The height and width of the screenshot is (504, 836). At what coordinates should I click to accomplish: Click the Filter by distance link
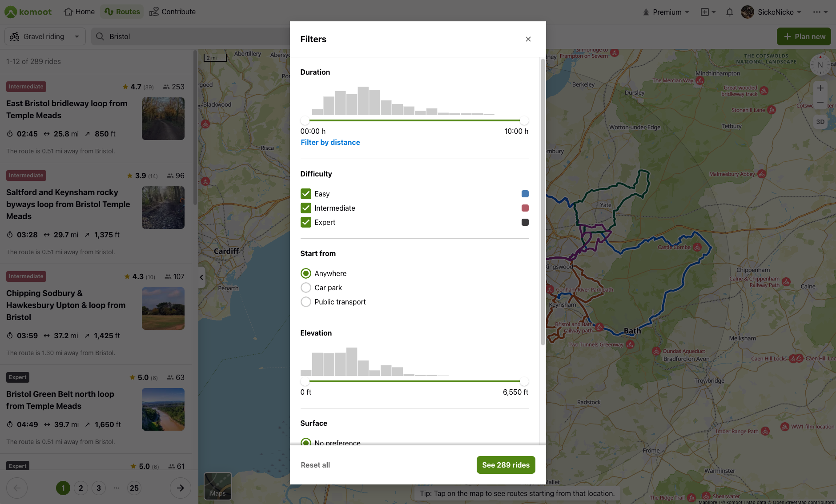click(330, 142)
